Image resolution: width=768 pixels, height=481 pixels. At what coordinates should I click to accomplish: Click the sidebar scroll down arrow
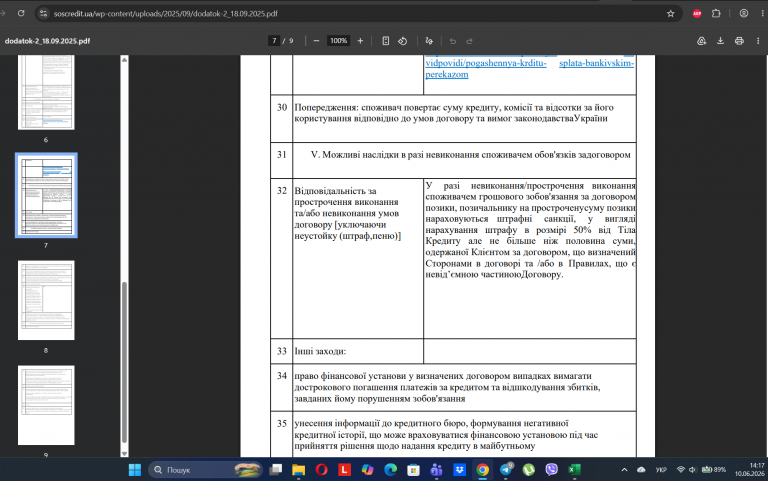click(x=124, y=454)
